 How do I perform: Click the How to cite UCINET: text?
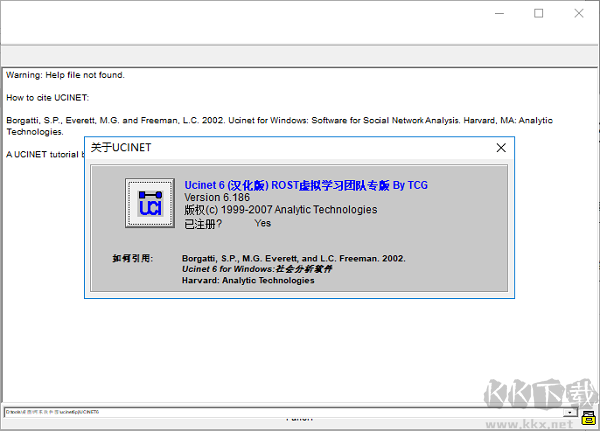pyautogui.click(x=47, y=98)
